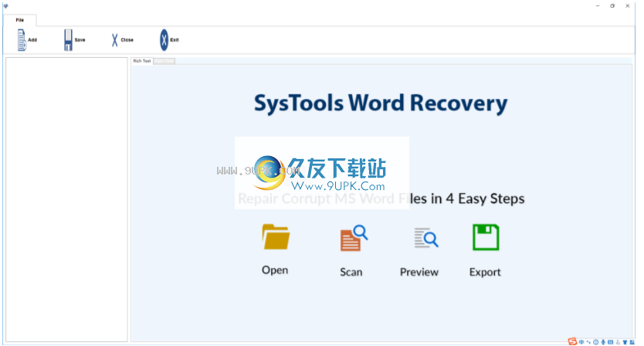Click the Close X toolbar icon

114,40
